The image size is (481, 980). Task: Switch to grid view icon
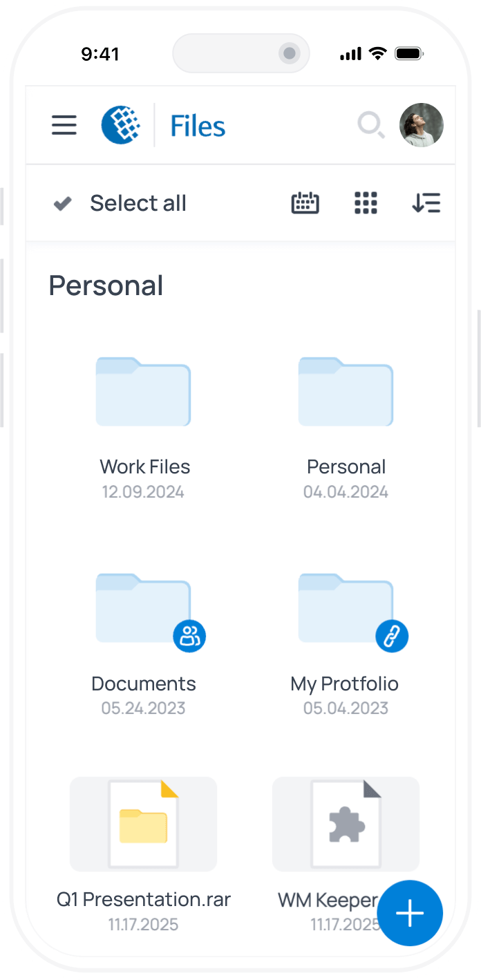tap(366, 203)
